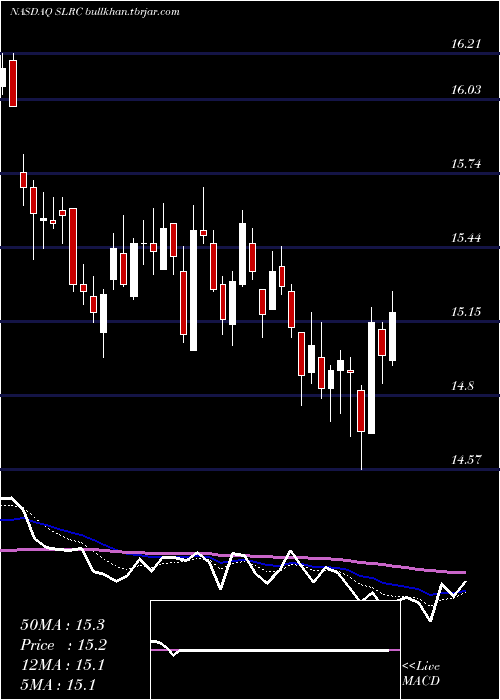Click the 12MA : 15.1 readout

point(62,666)
